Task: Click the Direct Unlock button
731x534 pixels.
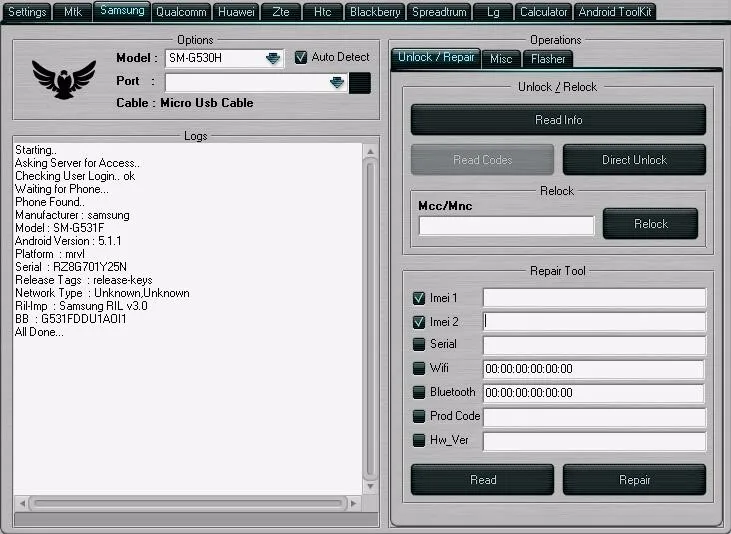Action: pyautogui.click(x=634, y=160)
